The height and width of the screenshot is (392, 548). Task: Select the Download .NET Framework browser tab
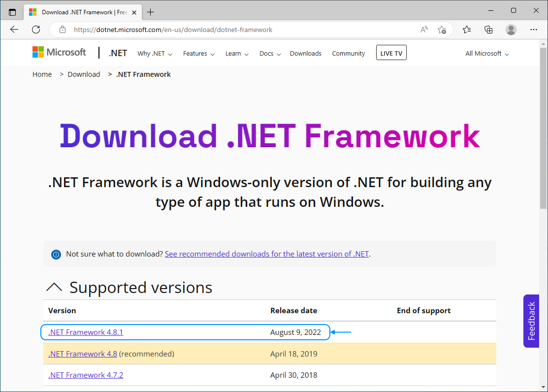[x=83, y=12]
